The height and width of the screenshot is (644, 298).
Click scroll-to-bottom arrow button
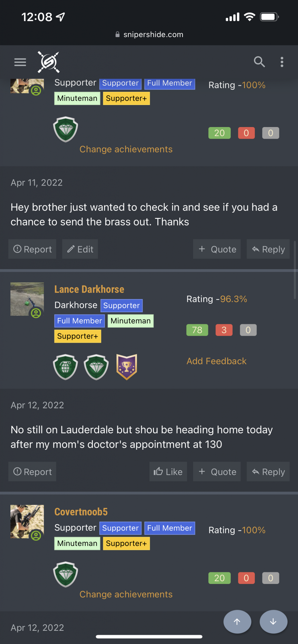click(273, 622)
